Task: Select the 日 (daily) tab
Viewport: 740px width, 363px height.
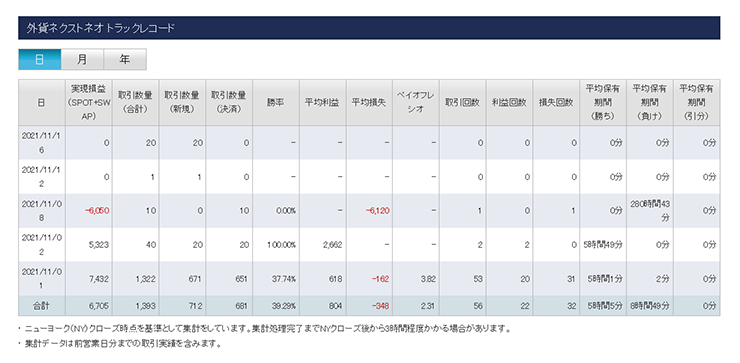Action: pos(40,59)
